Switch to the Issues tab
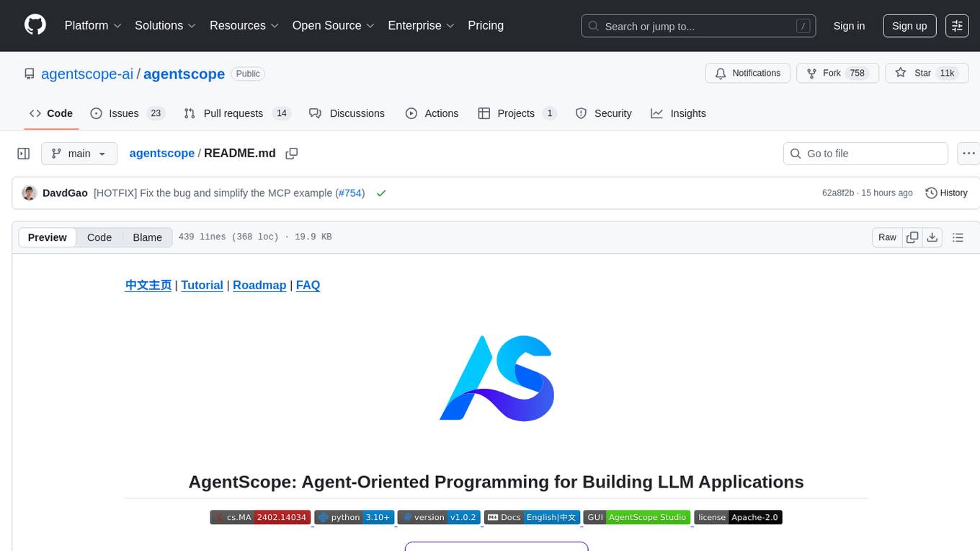 click(x=128, y=113)
